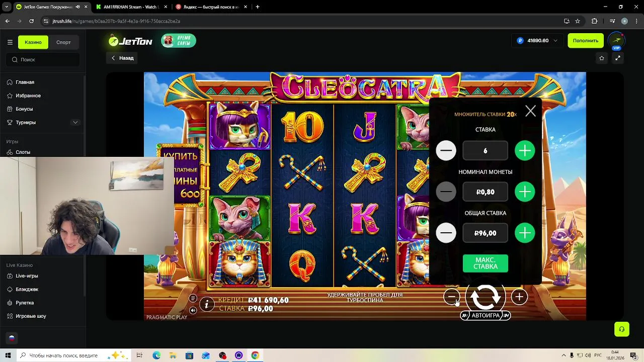Spin the reels with the circular arrows button
This screenshot has width=644, height=362.
pyautogui.click(x=486, y=297)
